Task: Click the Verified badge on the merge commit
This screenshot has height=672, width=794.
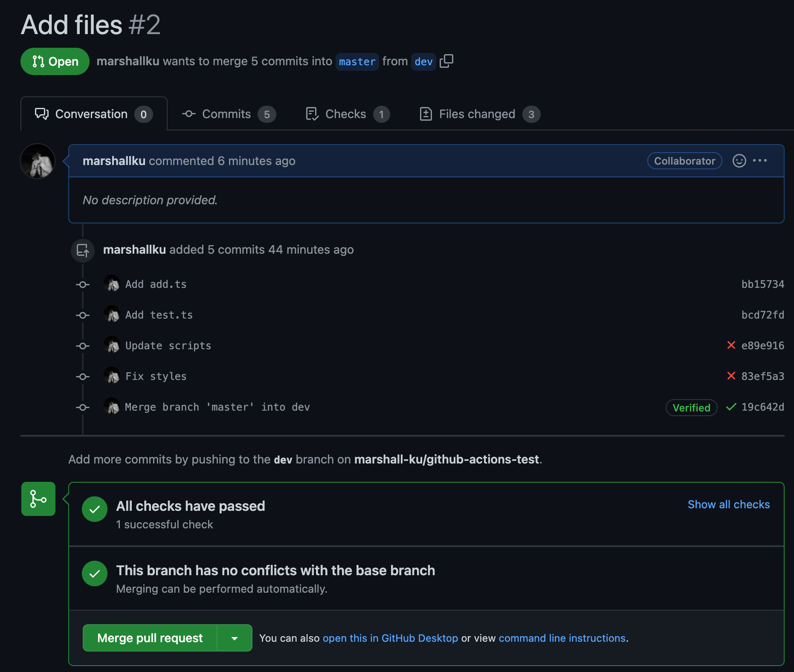Action: pos(691,407)
